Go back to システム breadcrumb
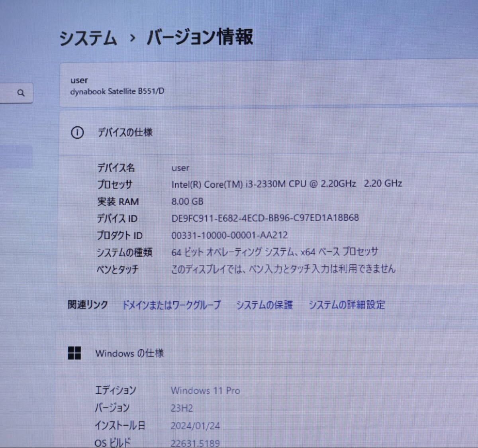This screenshot has height=448, width=478. pyautogui.click(x=88, y=38)
